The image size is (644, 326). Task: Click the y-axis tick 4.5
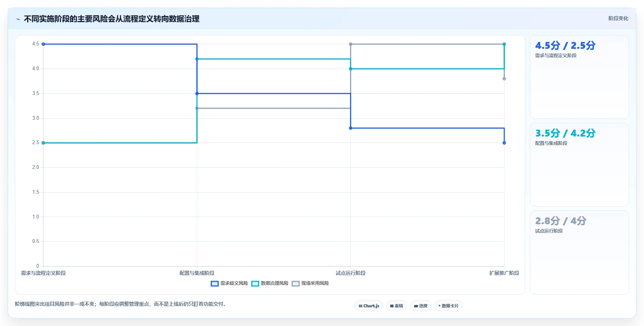click(x=36, y=44)
